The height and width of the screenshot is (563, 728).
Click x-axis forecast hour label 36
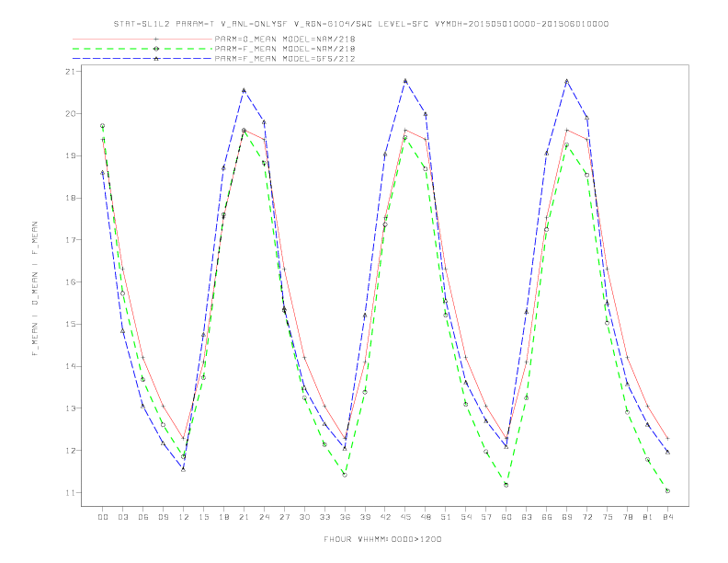pos(345,517)
